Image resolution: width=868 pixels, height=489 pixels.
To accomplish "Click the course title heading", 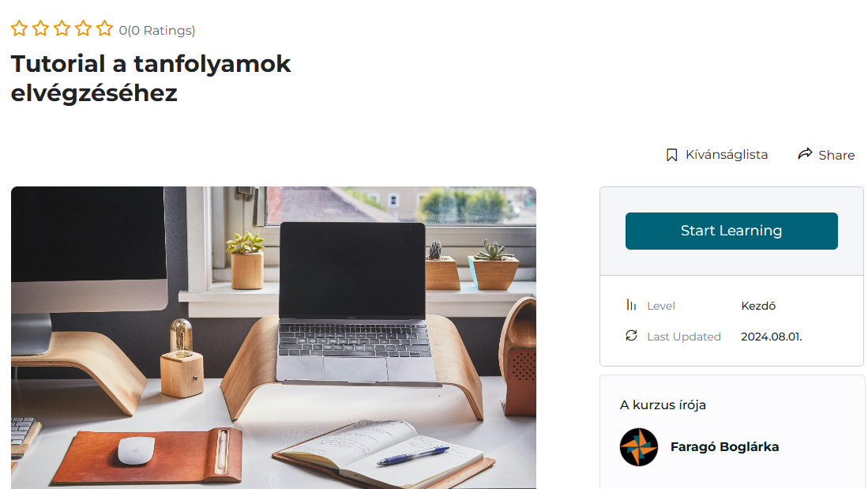I will 151,78.
